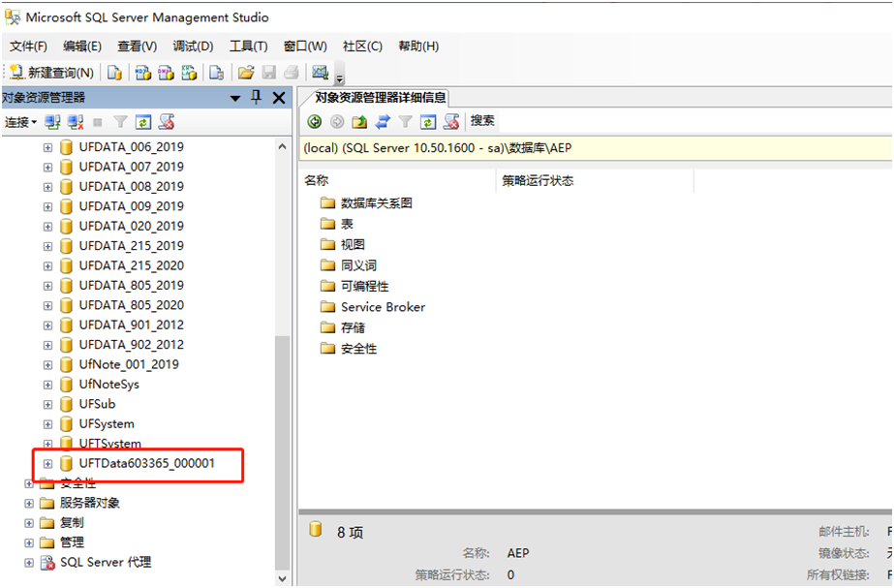This screenshot has width=894, height=588.
Task: Select the UFDATA_805_2019 database
Action: 131,285
